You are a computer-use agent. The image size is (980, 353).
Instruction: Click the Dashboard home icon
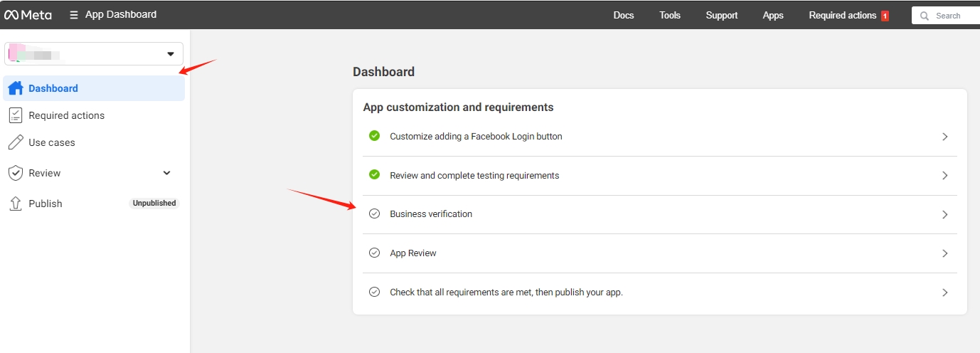tap(16, 88)
